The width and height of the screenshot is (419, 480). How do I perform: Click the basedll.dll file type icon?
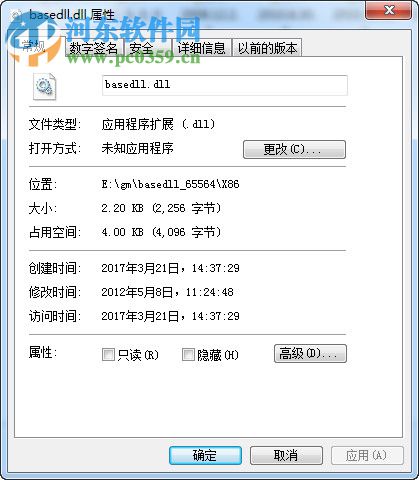click(44, 86)
